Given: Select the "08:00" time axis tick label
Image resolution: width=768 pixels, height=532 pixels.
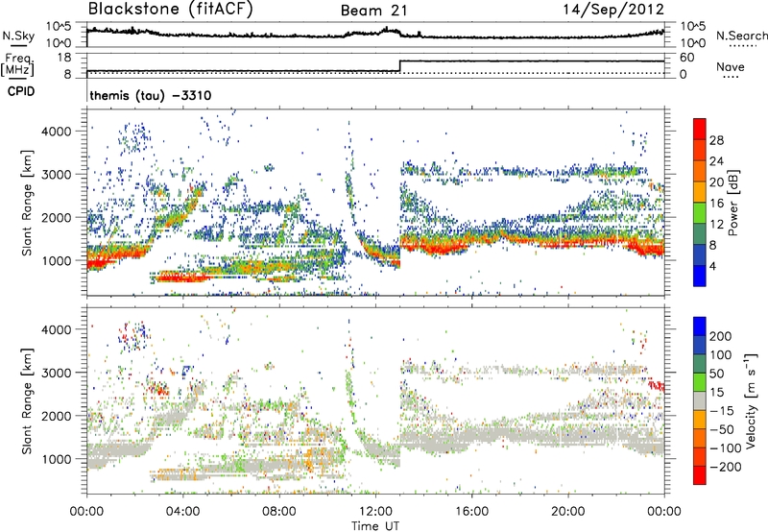Looking at the screenshot, I should (279, 511).
